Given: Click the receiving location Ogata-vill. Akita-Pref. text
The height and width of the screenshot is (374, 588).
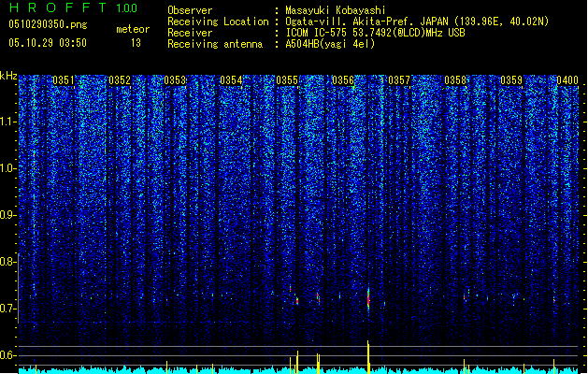Looking at the screenshot, I should [x=417, y=22].
